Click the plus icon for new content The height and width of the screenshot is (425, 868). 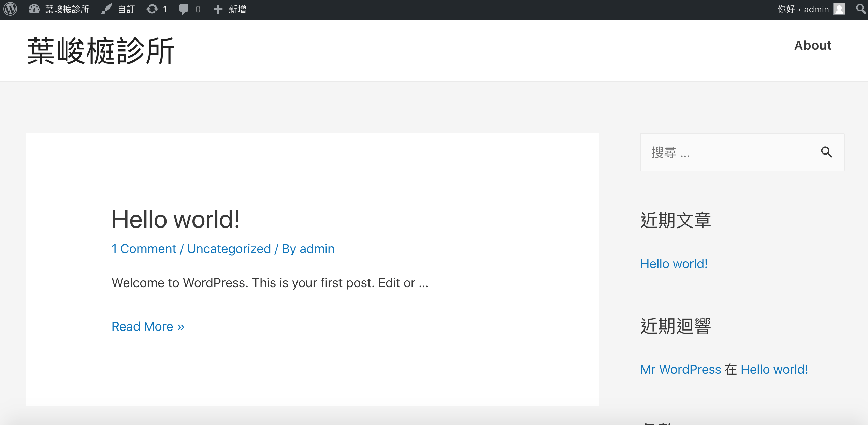218,9
